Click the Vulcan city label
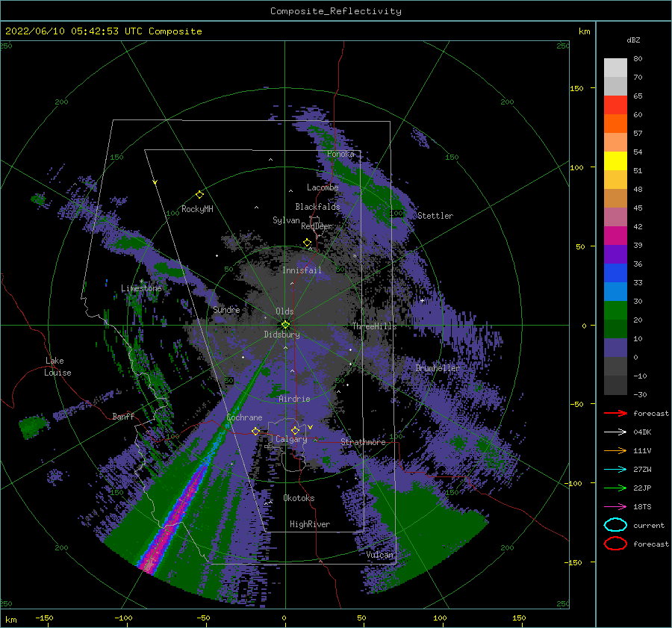 (x=379, y=555)
